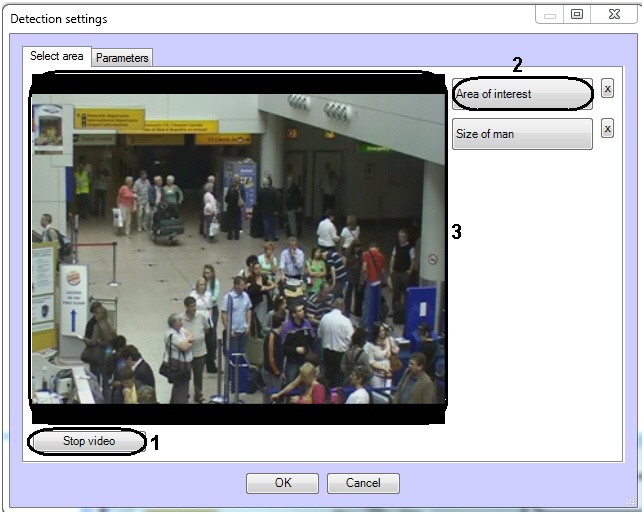This screenshot has width=644, height=514.
Task: Stop the video playback
Action: pyautogui.click(x=89, y=441)
